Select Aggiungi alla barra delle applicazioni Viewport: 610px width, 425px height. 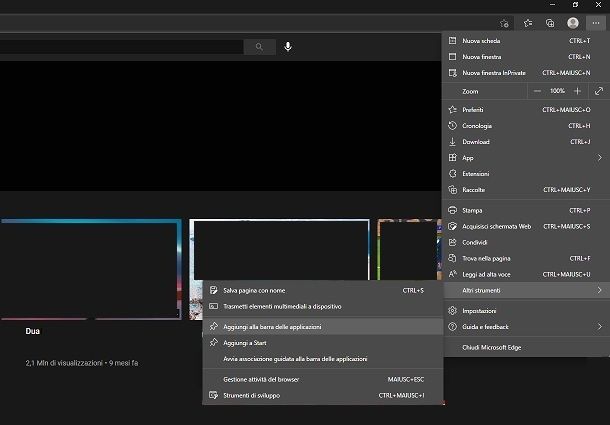pyautogui.click(x=323, y=327)
